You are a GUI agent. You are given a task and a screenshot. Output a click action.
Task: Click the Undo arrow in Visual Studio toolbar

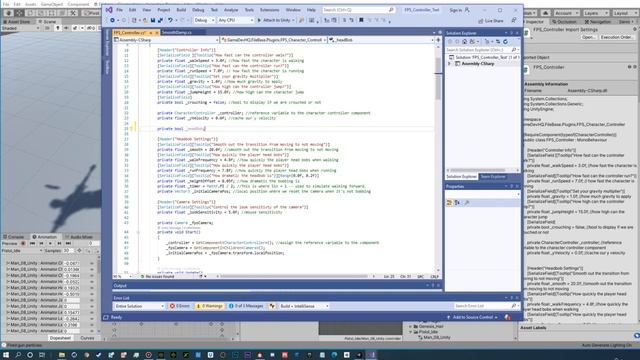click(x=170, y=20)
